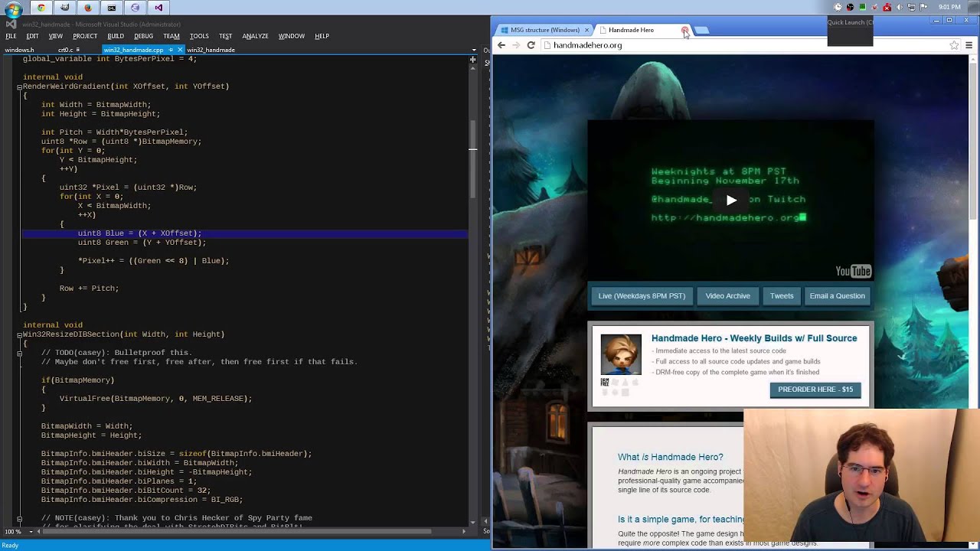Open Chrome from the taskbar
This screenshot has height=551, width=980.
41,8
